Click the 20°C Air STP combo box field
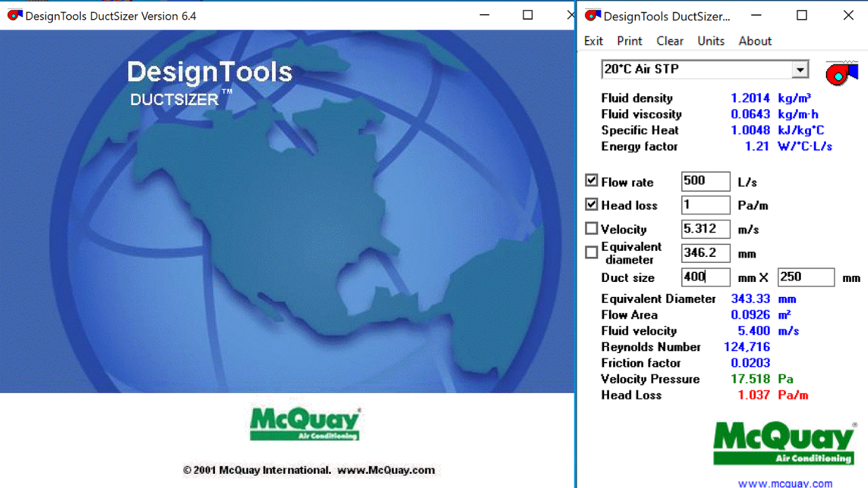 [705, 69]
